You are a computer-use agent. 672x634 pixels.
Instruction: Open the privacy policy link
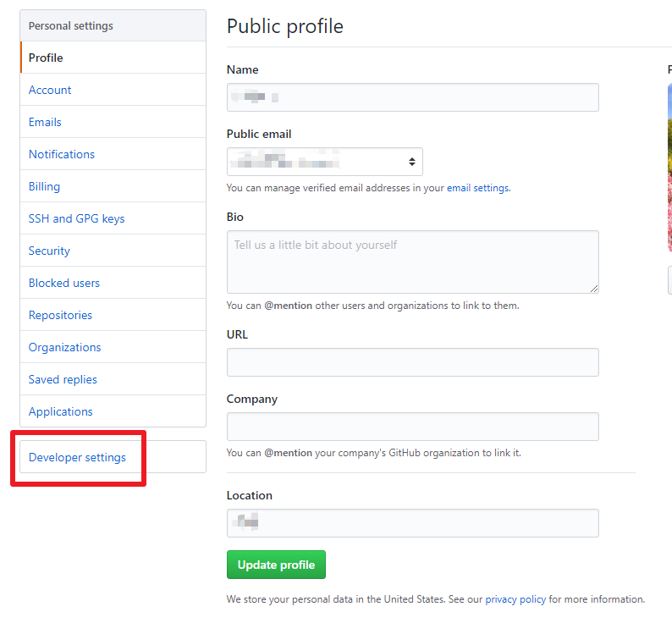click(515, 599)
